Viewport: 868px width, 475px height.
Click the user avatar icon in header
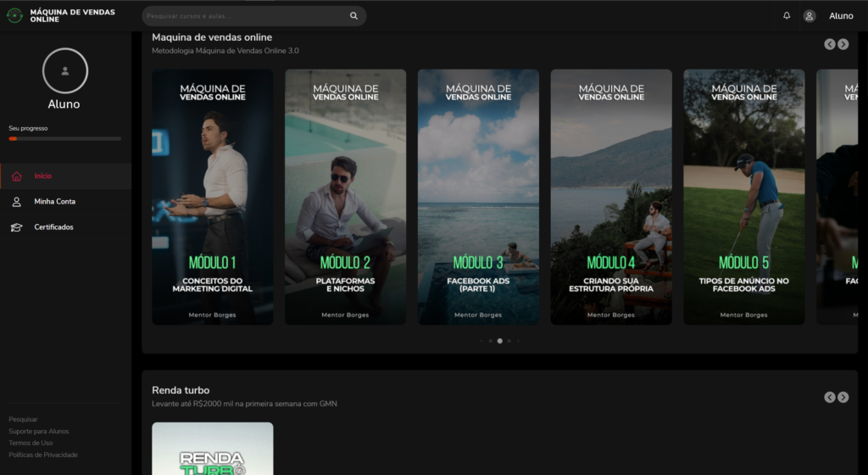(810, 16)
